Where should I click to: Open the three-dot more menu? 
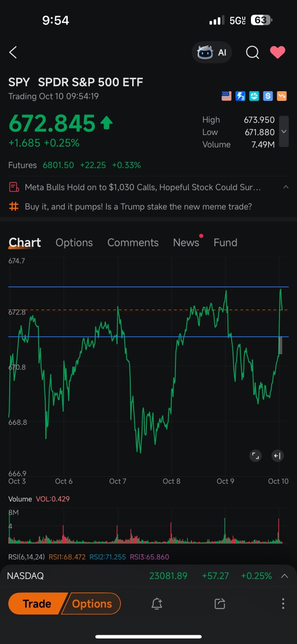tap(283, 603)
